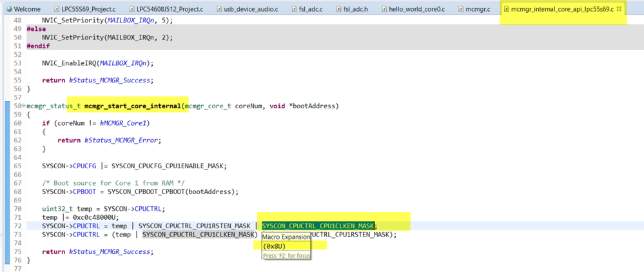Switch to the fsl_adc.h header tab
This screenshot has width=644, height=272.
[351, 10]
